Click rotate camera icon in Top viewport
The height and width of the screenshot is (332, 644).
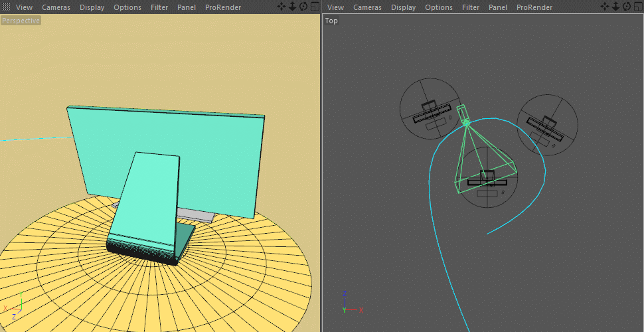[x=627, y=6]
